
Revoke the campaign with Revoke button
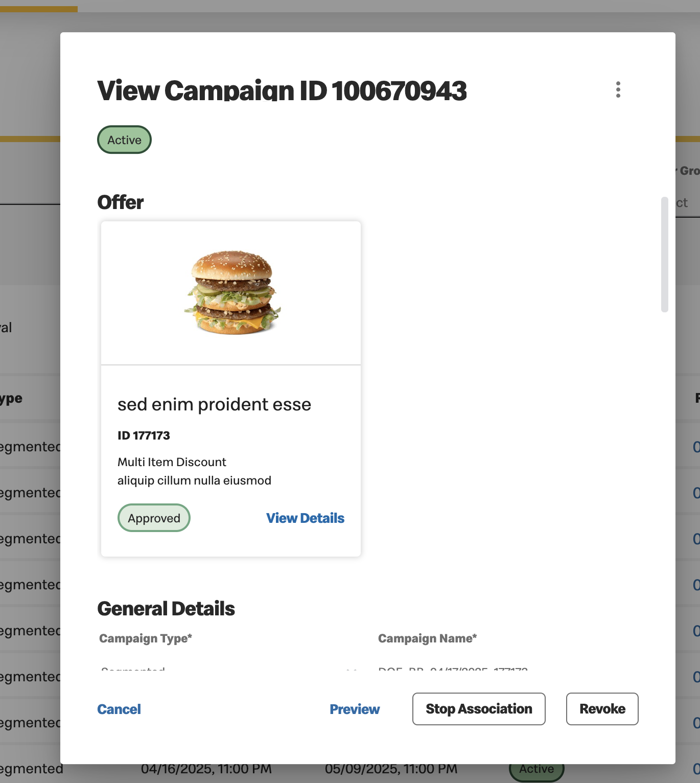click(x=602, y=709)
